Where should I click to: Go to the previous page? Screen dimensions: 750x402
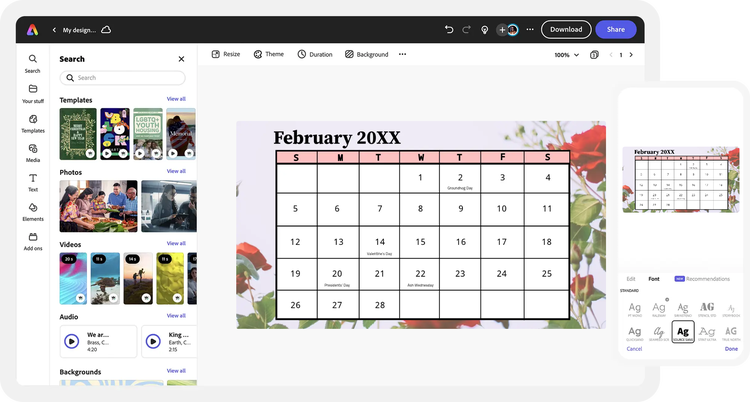point(611,55)
